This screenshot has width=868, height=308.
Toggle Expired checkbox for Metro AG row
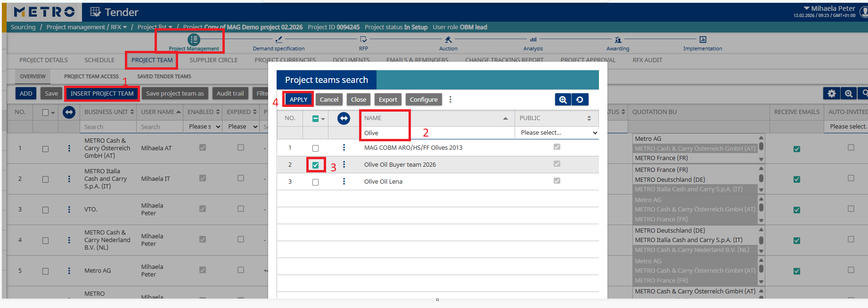240,270
